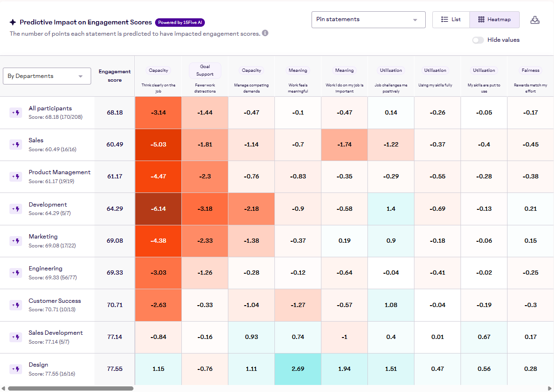
Task: Switch to Heatmap view
Action: (494, 20)
